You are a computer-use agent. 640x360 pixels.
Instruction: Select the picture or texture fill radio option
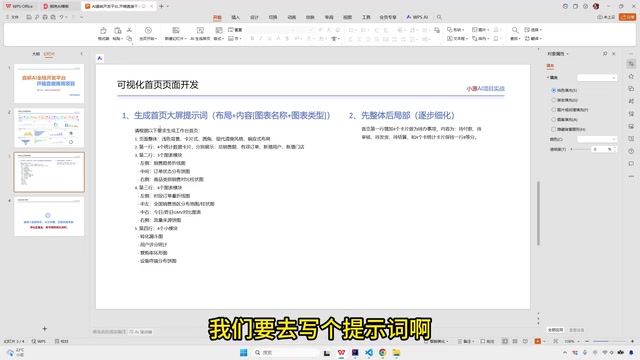click(554, 110)
